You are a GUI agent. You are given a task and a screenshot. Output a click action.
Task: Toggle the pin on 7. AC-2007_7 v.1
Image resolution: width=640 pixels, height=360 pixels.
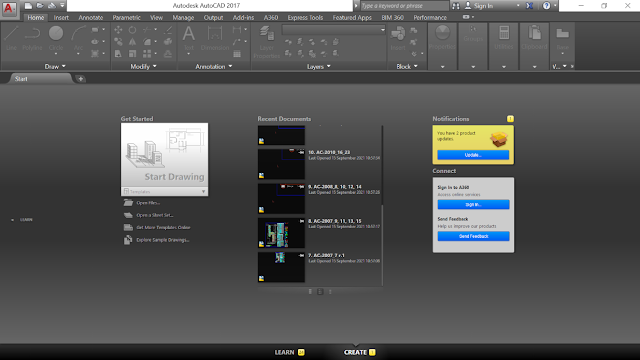[x=302, y=256]
